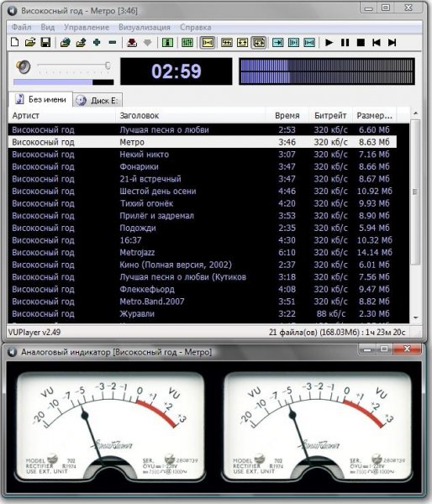Toggle the yellow random play button
This screenshot has width=432, height=504.
click(x=227, y=43)
